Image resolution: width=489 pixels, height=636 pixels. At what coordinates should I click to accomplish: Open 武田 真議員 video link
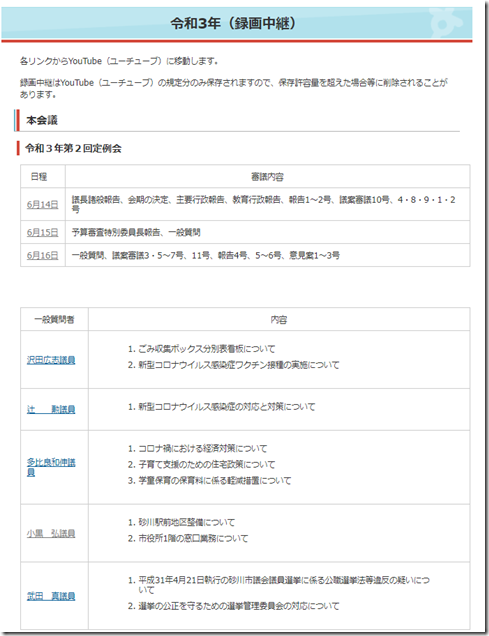[x=51, y=596]
